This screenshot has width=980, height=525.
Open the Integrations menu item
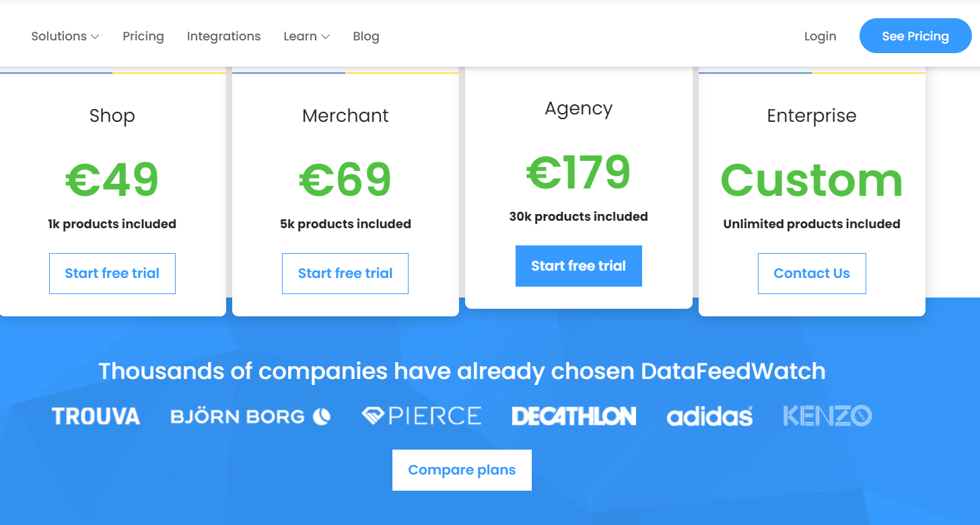coord(223,36)
